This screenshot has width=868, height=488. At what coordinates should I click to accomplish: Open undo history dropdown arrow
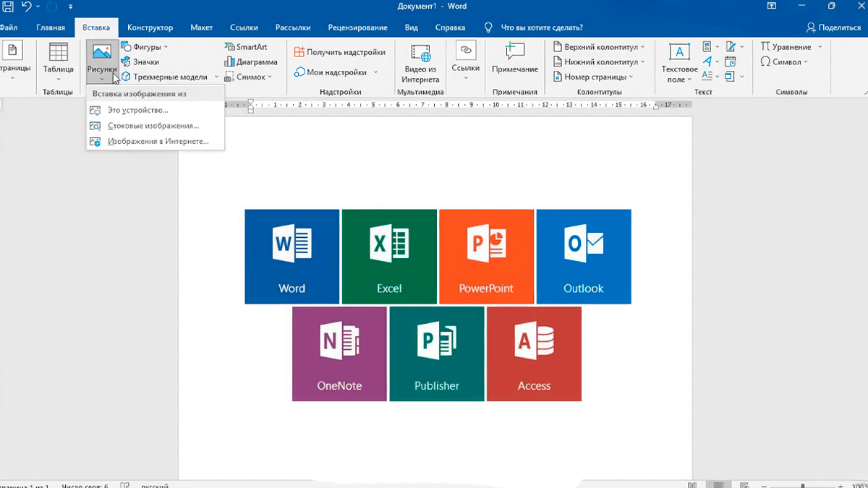tap(36, 7)
